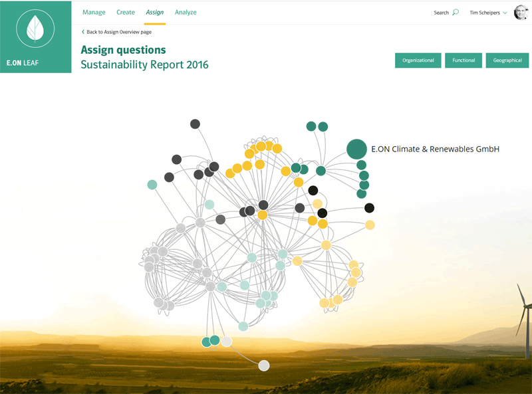Click the isolated grey node at the graph bottom
This screenshot has width=532, height=394.
pos(263,364)
